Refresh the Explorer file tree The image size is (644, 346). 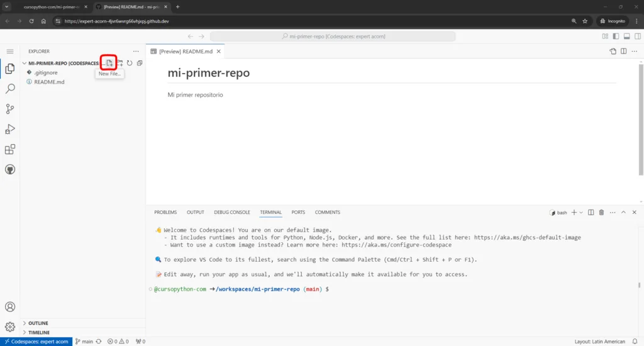tap(130, 63)
